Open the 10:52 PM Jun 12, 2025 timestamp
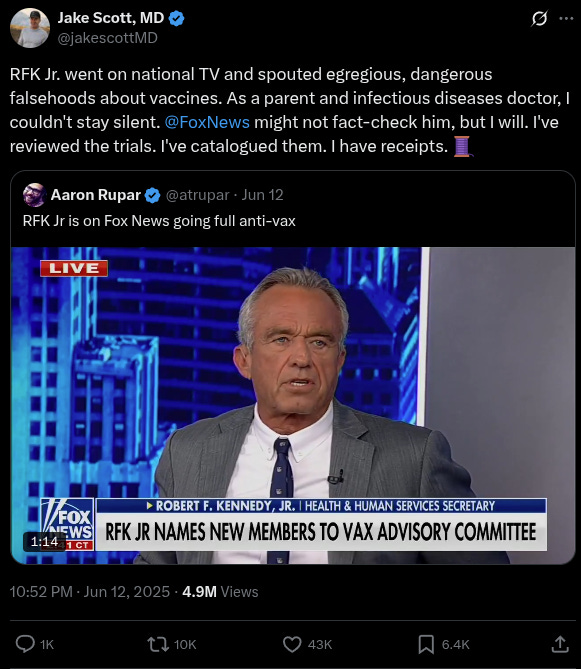581x669 pixels. 90,592
